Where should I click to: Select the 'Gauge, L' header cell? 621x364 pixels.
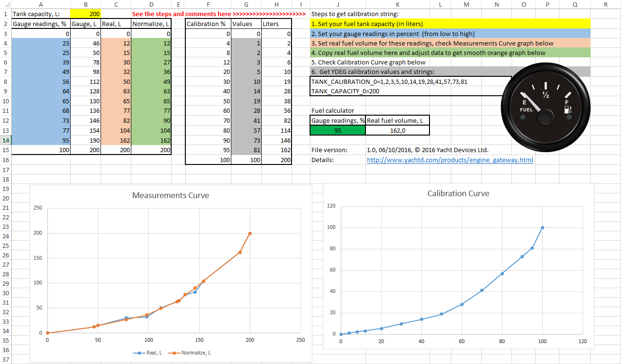coord(85,24)
